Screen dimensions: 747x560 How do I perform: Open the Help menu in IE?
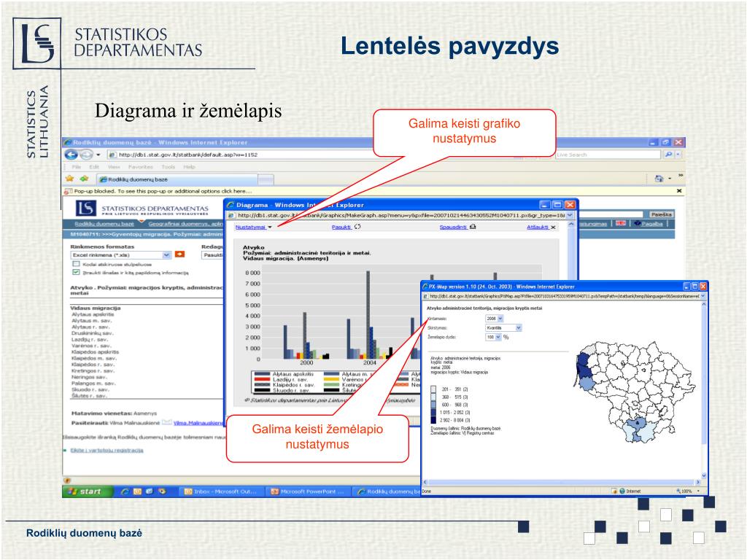pos(189,167)
